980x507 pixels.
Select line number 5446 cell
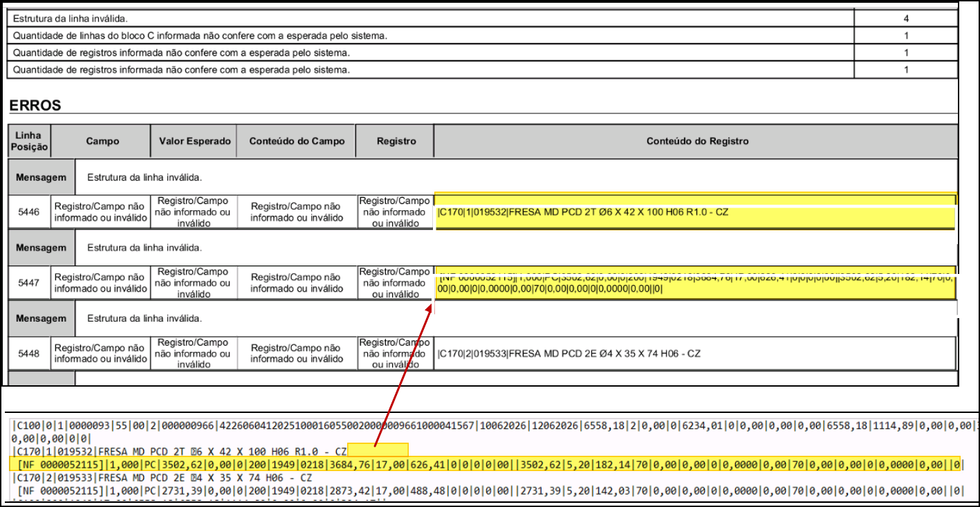tap(30, 212)
